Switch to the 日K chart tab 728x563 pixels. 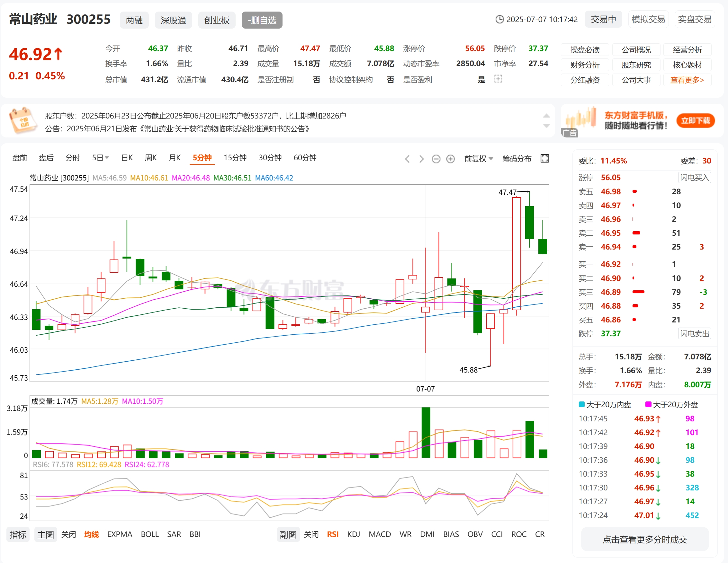click(127, 158)
